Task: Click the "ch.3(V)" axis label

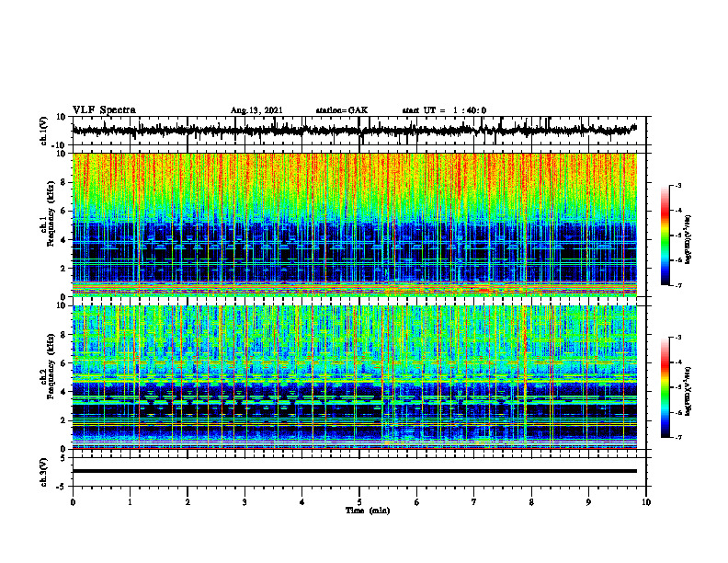Action: pos(44,472)
